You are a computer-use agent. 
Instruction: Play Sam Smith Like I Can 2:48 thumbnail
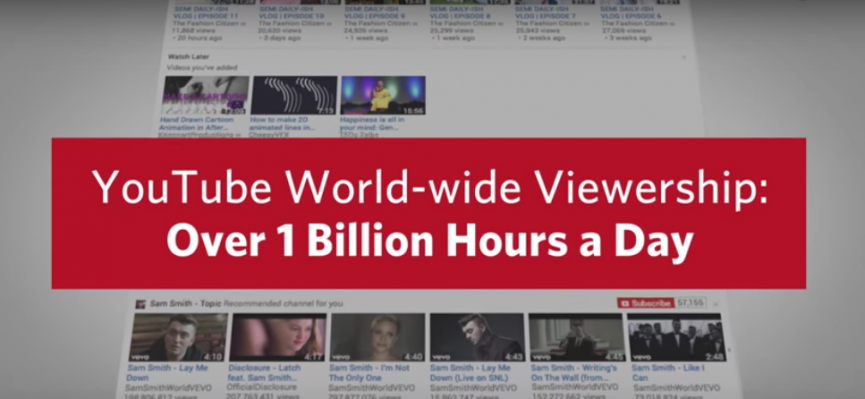[675, 337]
